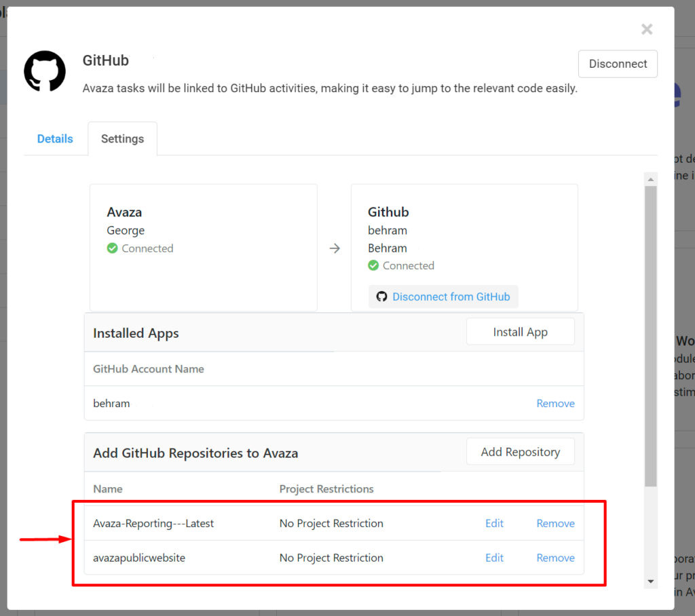Click the small GitHub icon beside Disconnect from GitHub
Image resolution: width=695 pixels, height=616 pixels.
(x=381, y=296)
